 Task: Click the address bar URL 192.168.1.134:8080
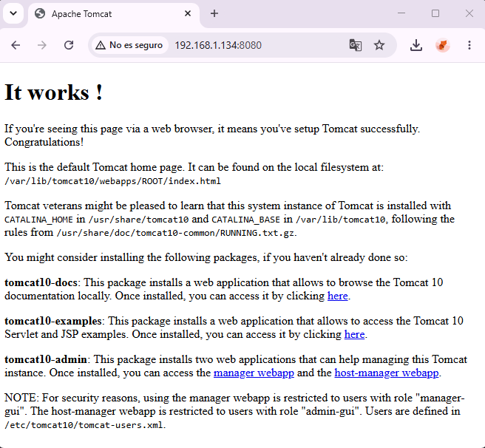click(x=218, y=46)
